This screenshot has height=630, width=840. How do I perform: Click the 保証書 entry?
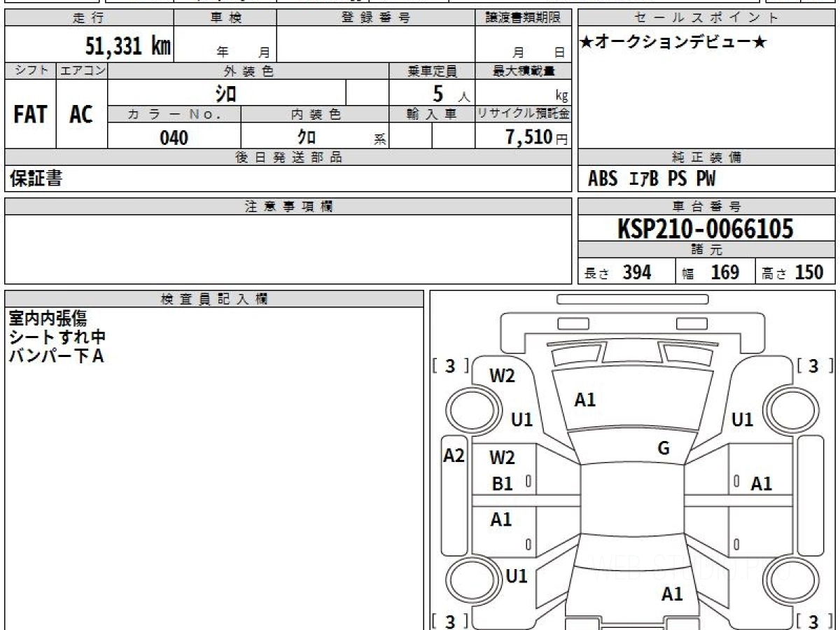35,179
